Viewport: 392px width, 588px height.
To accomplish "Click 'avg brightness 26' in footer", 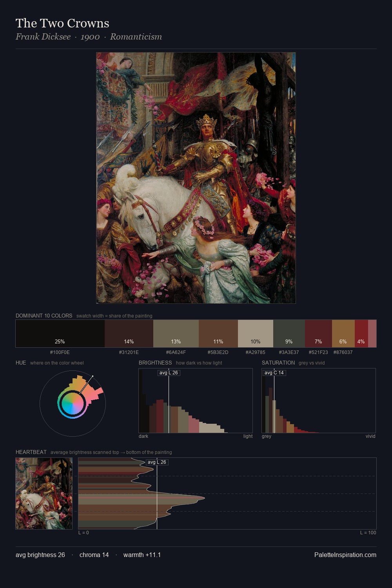I will pyautogui.click(x=40, y=555).
